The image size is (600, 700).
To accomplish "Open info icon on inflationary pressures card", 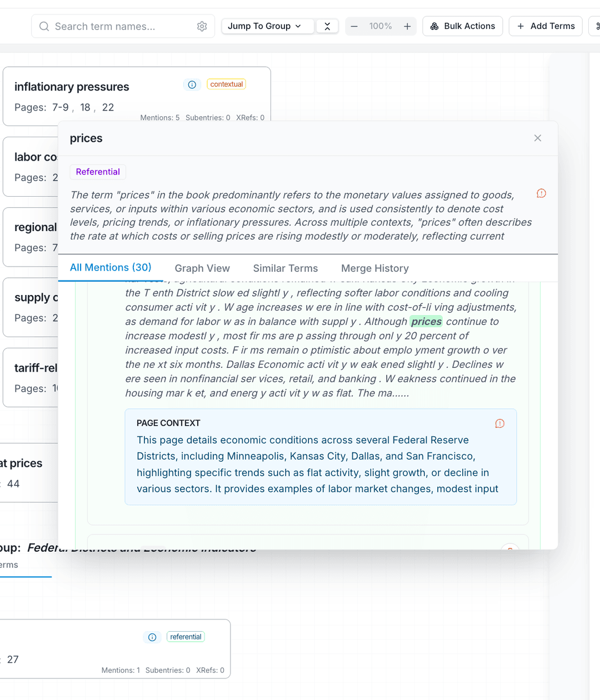I will [192, 84].
